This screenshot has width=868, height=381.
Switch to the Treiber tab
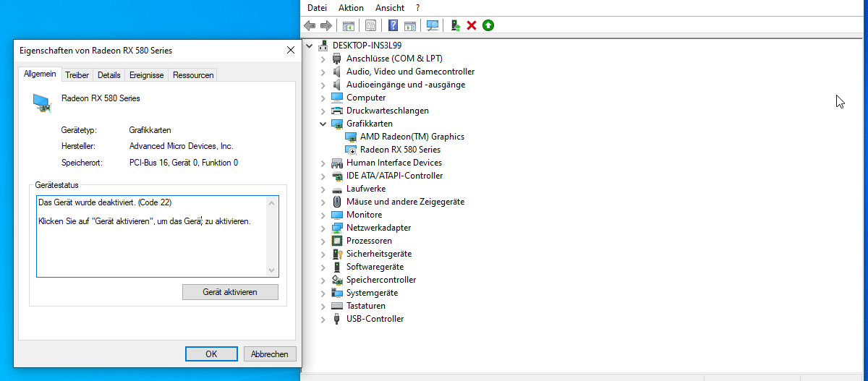coord(77,75)
